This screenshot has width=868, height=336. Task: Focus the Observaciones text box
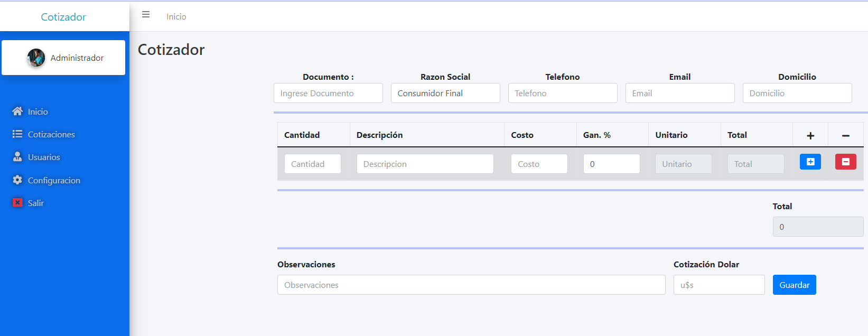click(471, 285)
